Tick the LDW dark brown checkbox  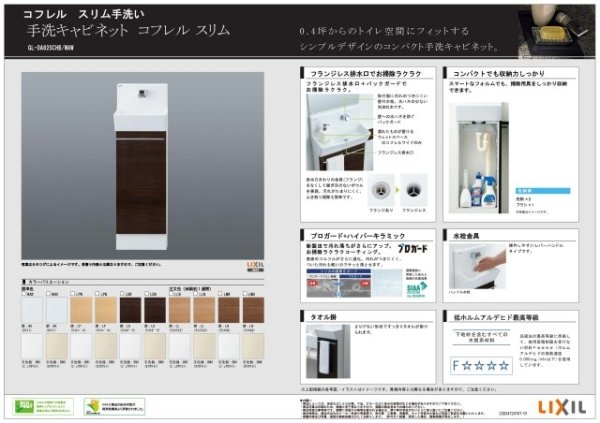pyautogui.click(x=122, y=294)
